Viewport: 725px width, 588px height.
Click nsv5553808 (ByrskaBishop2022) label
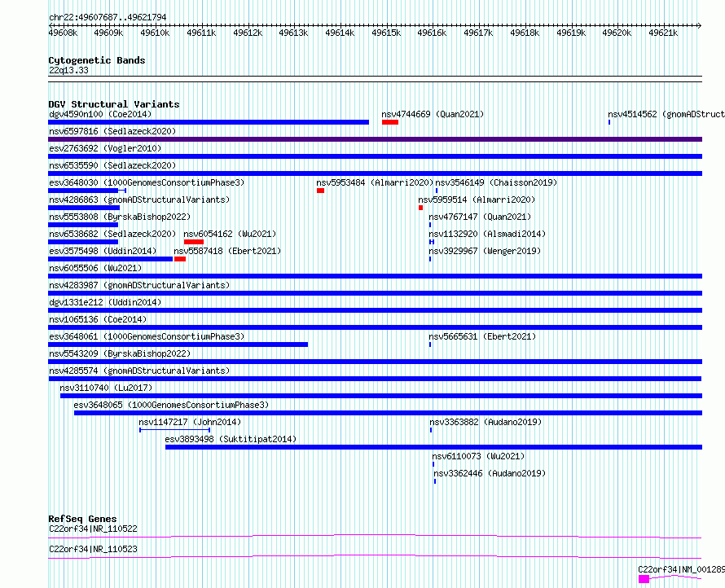[120, 217]
